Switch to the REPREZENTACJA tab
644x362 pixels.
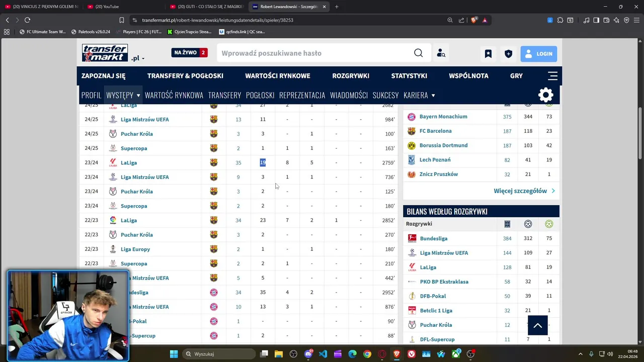(x=302, y=95)
